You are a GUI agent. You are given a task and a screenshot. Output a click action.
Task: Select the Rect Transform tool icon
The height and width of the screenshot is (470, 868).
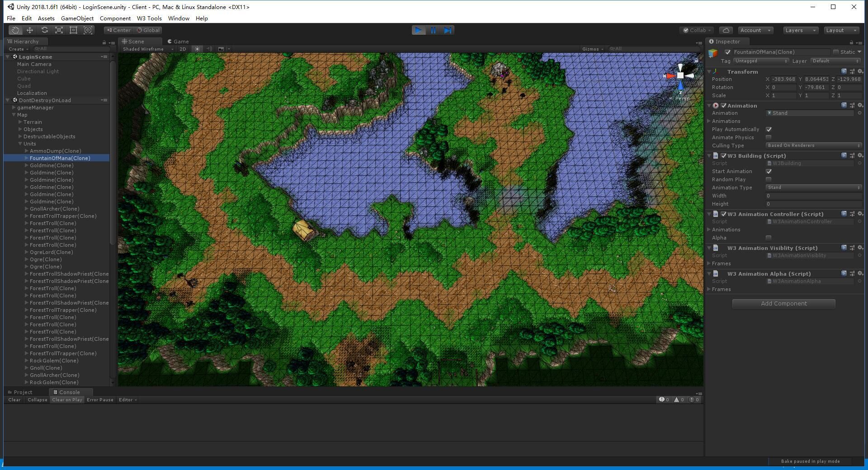point(73,30)
